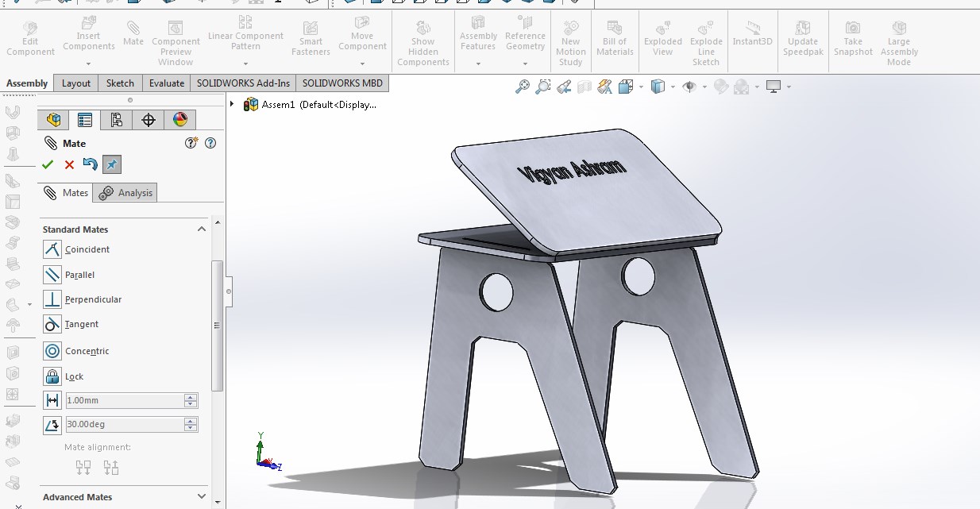This screenshot has height=509, width=980.
Task: Open the ConfigurationManager tab
Action: tap(116, 120)
